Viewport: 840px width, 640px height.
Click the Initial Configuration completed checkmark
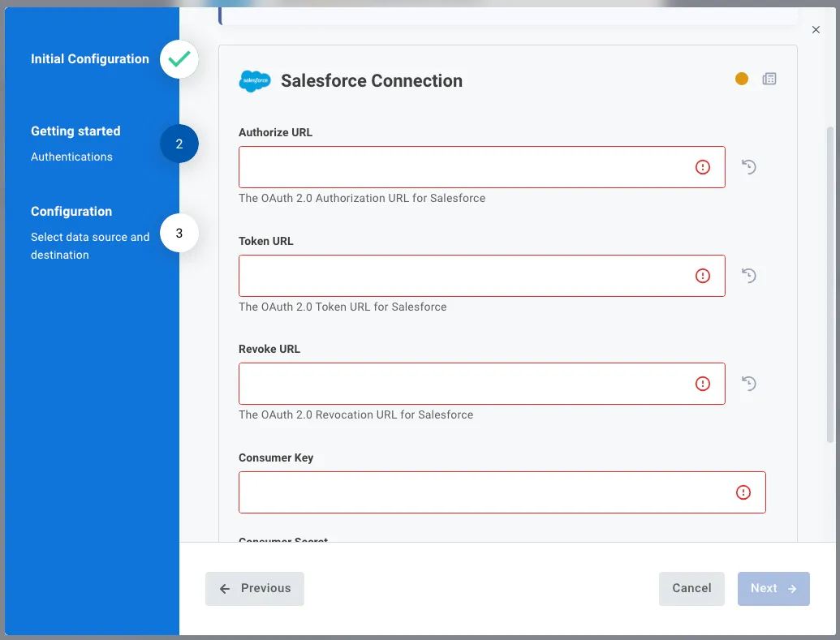(x=179, y=59)
